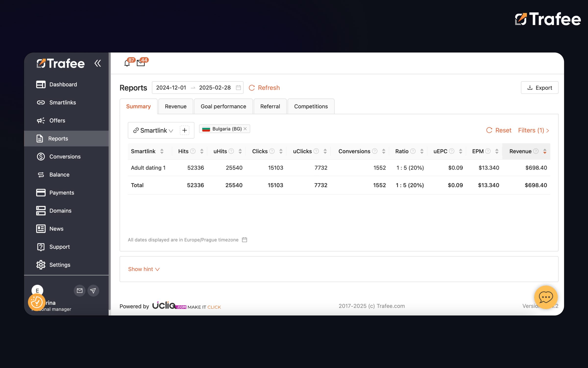Click the Clicks column help icon
This screenshot has width=588, height=368.
[x=272, y=151]
